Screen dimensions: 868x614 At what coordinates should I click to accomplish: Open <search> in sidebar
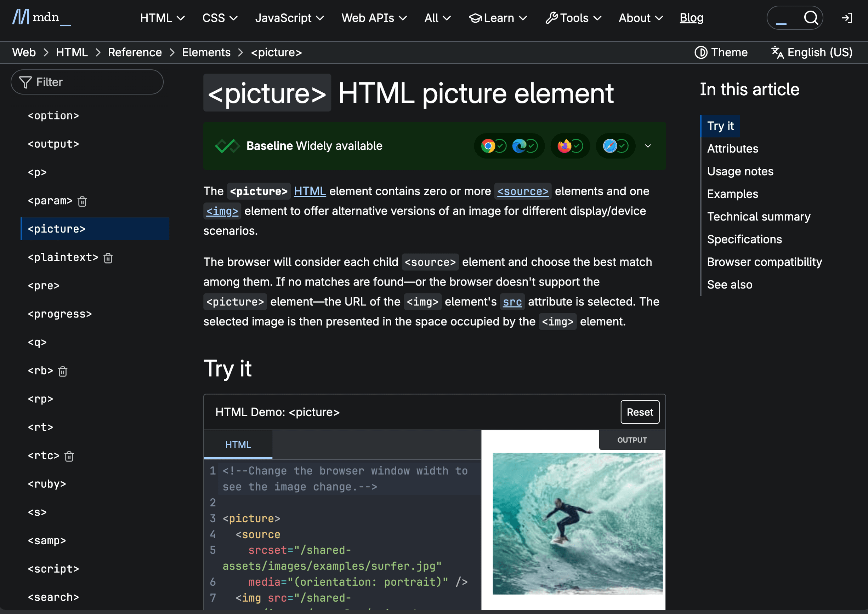tap(53, 597)
